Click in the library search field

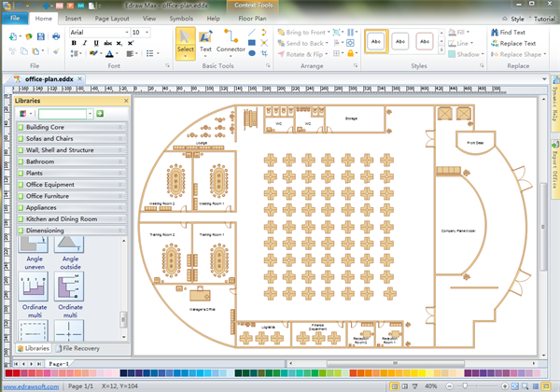[x=63, y=113]
